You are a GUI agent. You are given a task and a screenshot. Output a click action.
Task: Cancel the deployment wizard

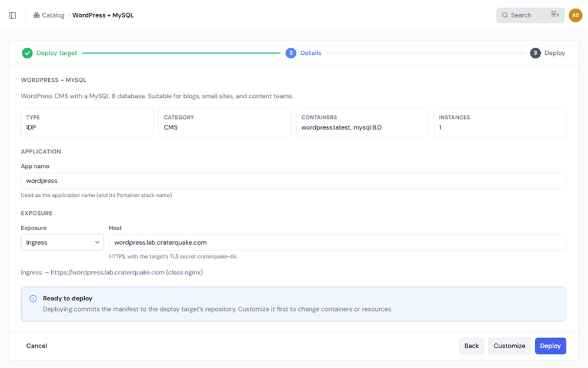tap(36, 346)
